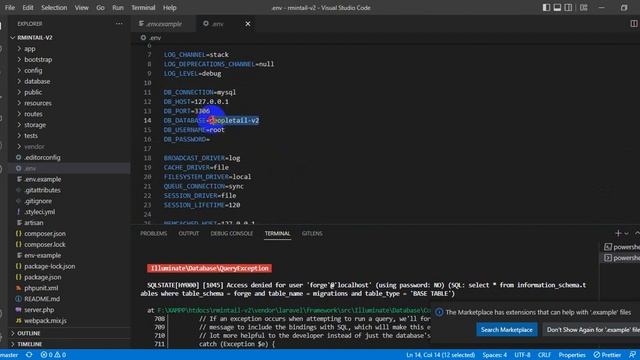This screenshot has height=360, width=640.
Task: Click the Search Marketplace button
Action: (x=507, y=330)
